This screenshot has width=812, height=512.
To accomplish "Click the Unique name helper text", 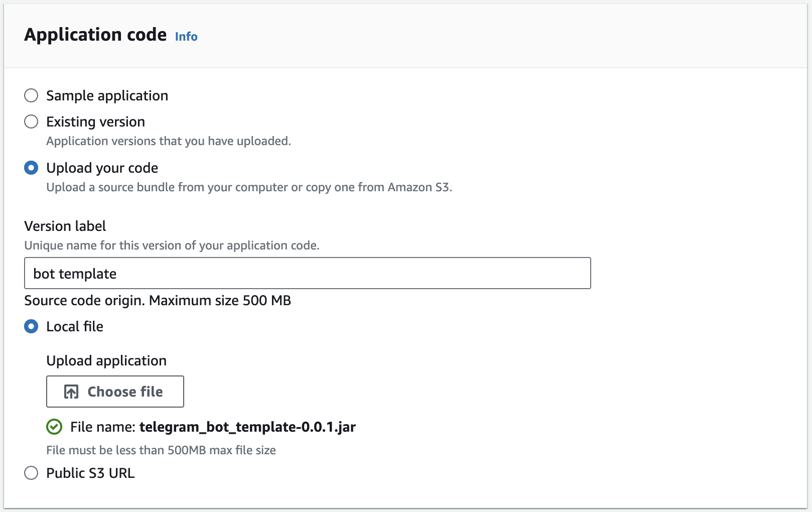I will pyautogui.click(x=172, y=245).
